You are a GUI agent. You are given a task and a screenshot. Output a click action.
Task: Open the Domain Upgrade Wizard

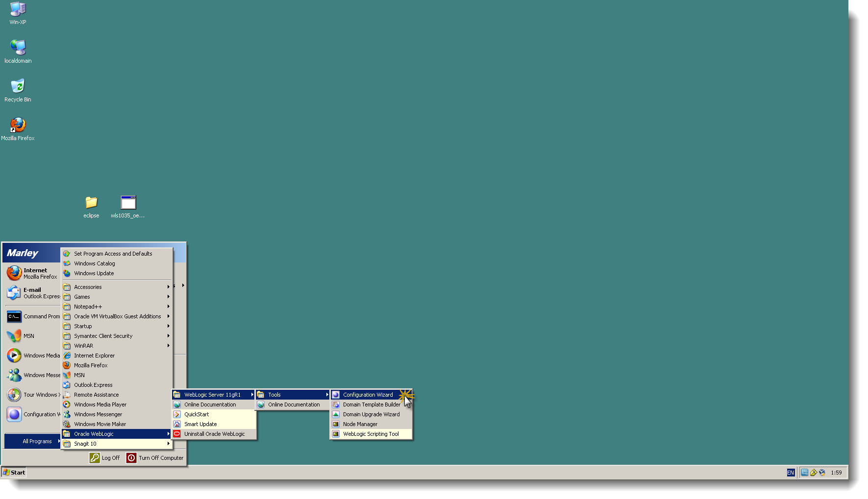click(371, 414)
